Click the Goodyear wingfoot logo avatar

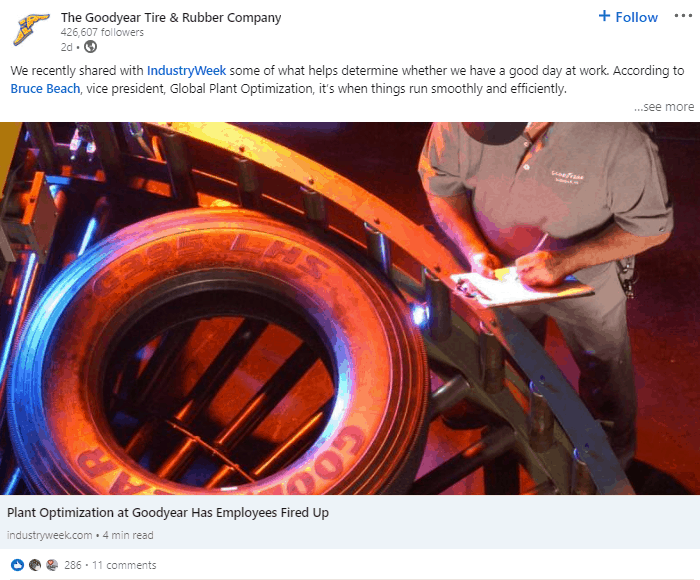[30, 29]
